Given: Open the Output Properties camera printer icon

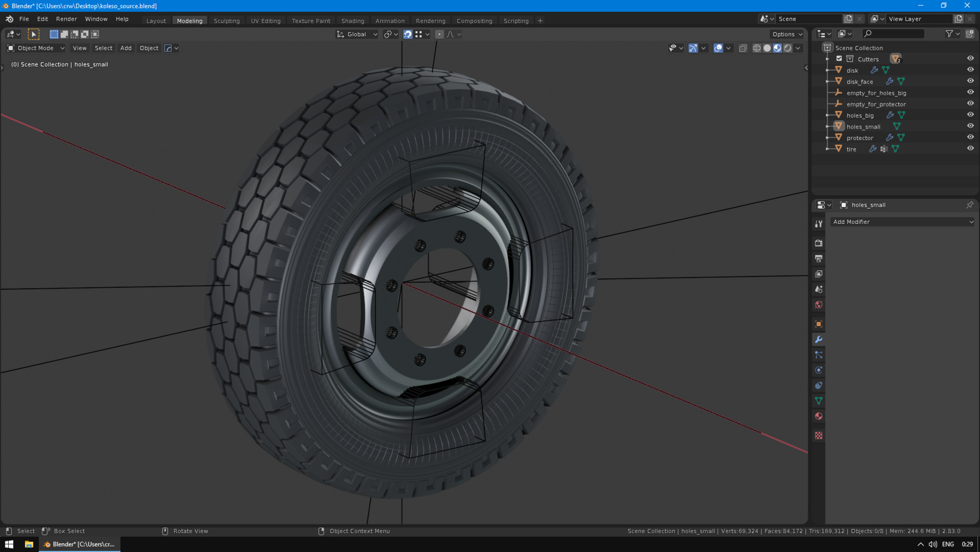Looking at the screenshot, I should click(x=818, y=258).
